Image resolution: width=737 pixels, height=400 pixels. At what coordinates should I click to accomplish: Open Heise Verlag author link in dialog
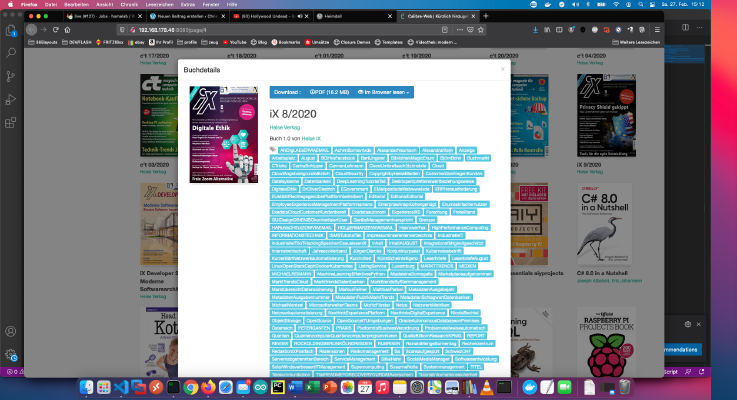[284, 127]
